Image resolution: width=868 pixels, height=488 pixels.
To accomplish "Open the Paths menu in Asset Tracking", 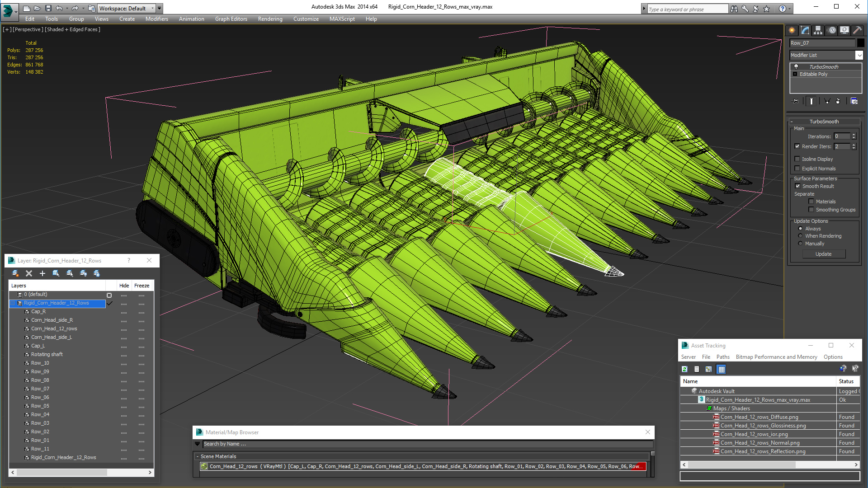I will click(722, 357).
